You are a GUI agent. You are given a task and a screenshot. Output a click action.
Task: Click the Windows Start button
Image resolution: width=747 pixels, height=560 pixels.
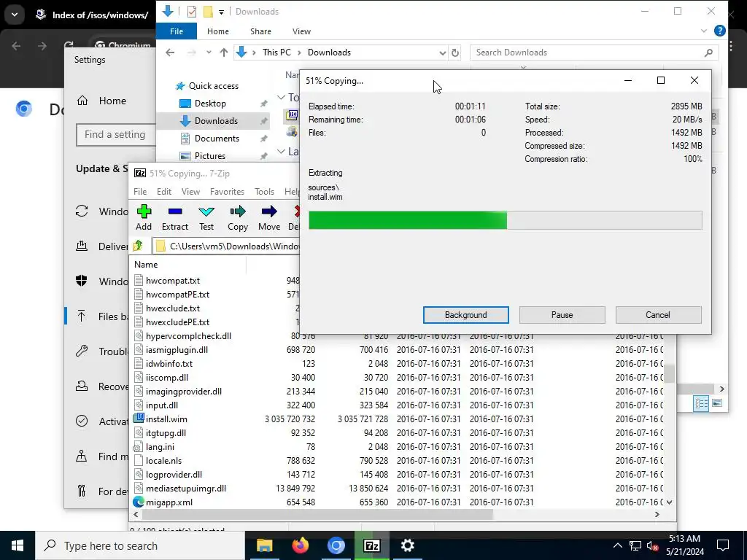click(18, 545)
